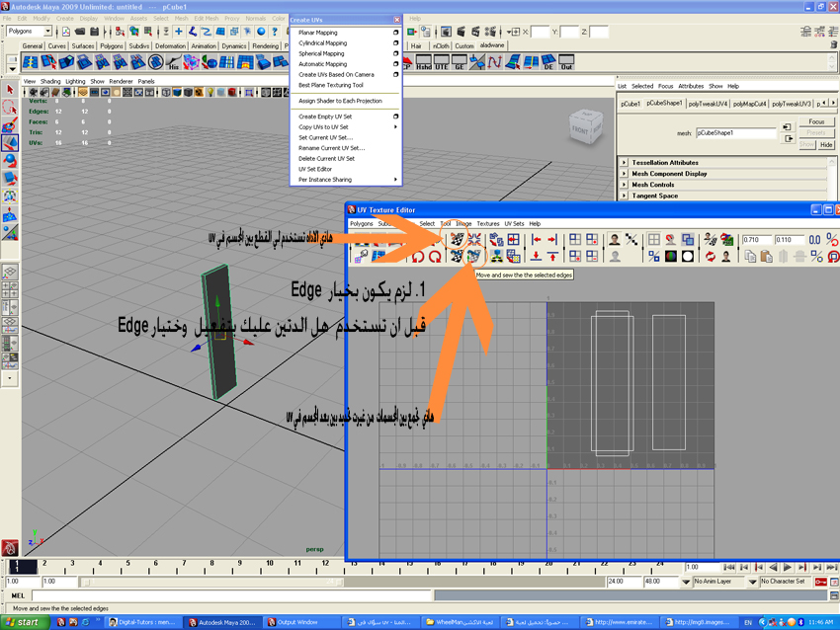The image size is (840, 630).
Task: Click the New Scene icon
Action: 66,32
